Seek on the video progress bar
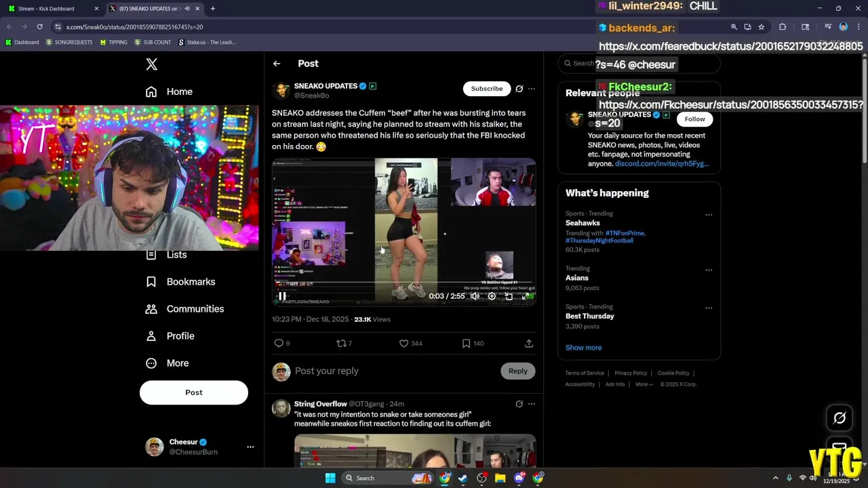This screenshot has height=488, width=868. 404,283
